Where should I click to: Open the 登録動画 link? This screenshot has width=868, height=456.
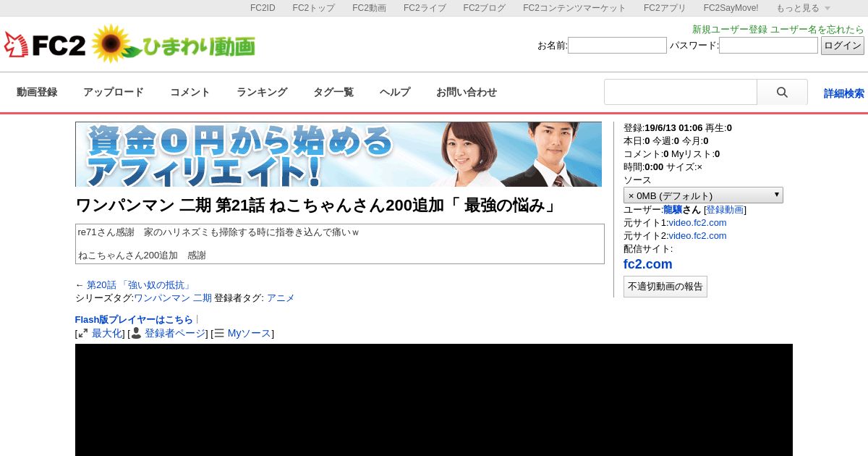(x=725, y=210)
